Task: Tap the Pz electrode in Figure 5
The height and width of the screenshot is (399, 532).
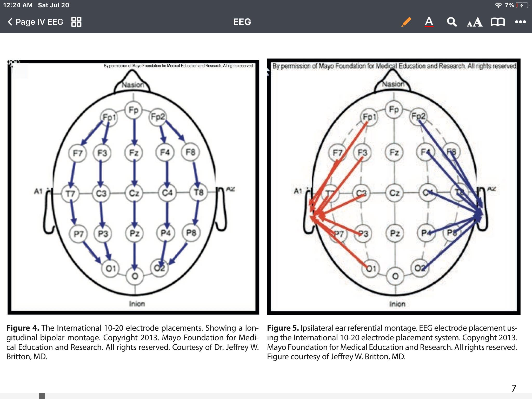Action: 395,233
